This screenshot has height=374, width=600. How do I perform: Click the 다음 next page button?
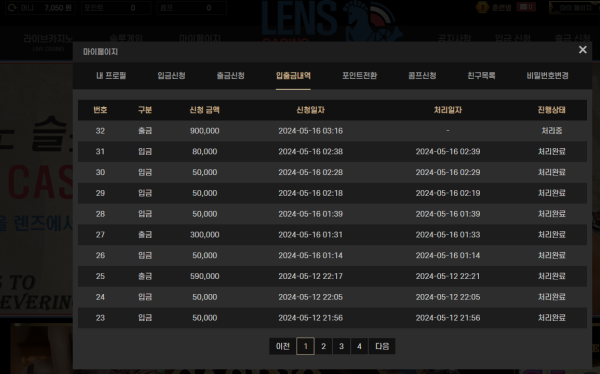click(382, 346)
